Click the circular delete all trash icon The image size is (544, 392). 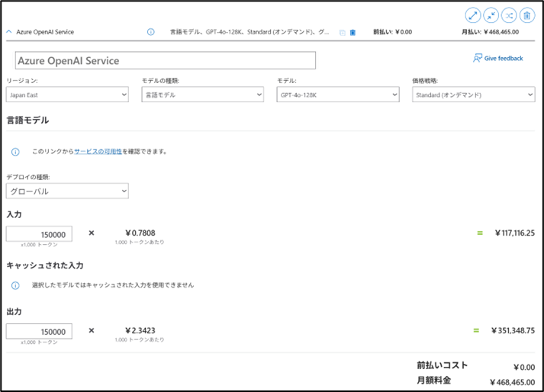coord(526,14)
